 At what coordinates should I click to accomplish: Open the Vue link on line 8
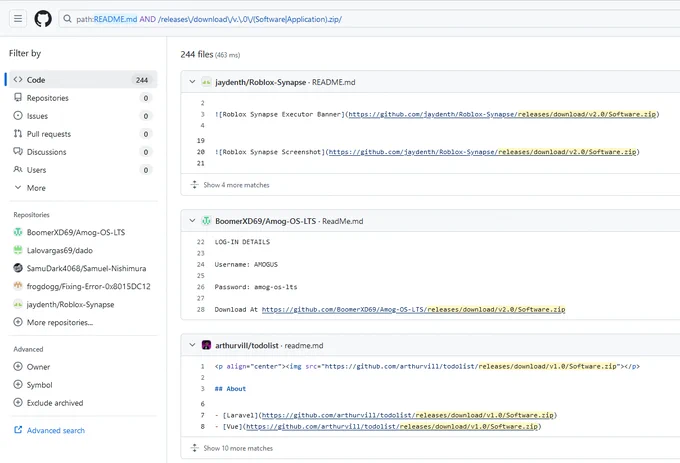[392, 427]
